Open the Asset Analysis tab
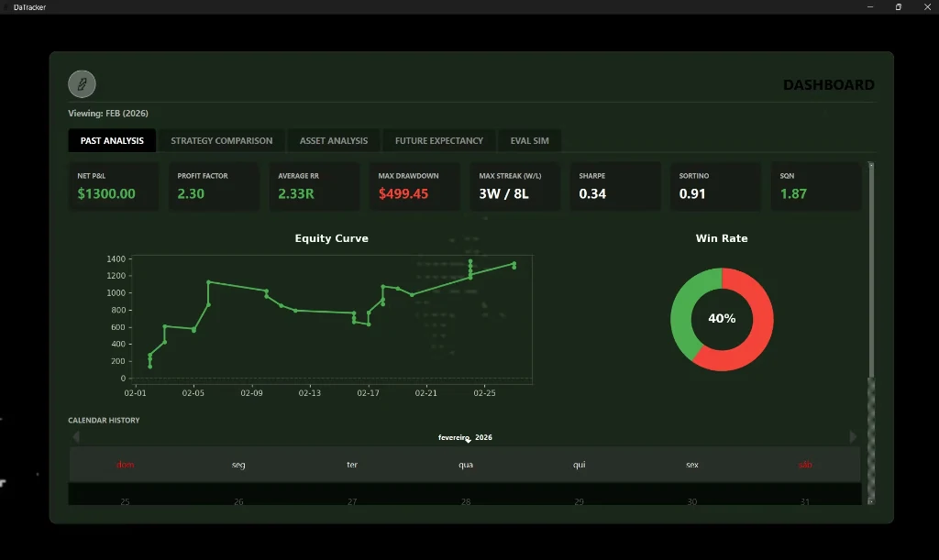 click(x=333, y=140)
